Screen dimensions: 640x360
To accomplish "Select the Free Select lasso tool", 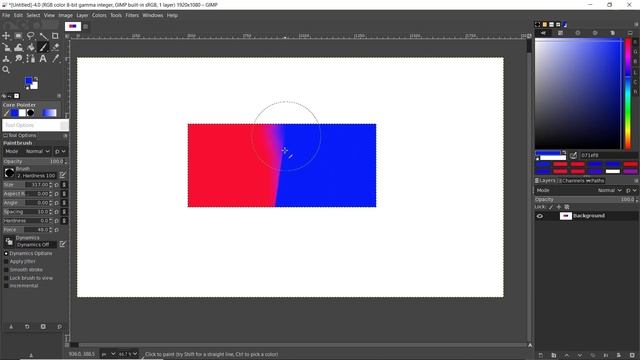I will [31, 36].
